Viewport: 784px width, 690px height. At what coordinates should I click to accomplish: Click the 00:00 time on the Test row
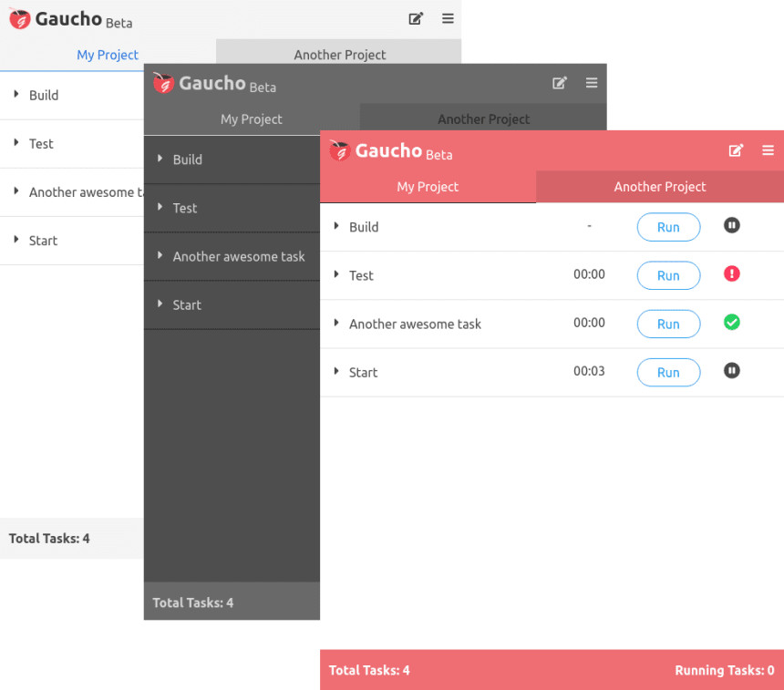589,274
